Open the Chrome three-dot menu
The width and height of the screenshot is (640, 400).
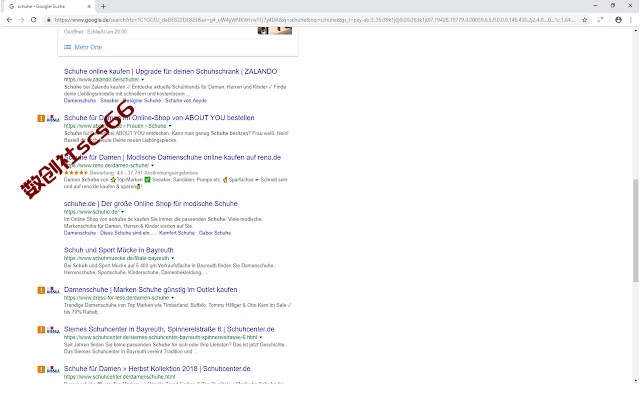pos(631,20)
